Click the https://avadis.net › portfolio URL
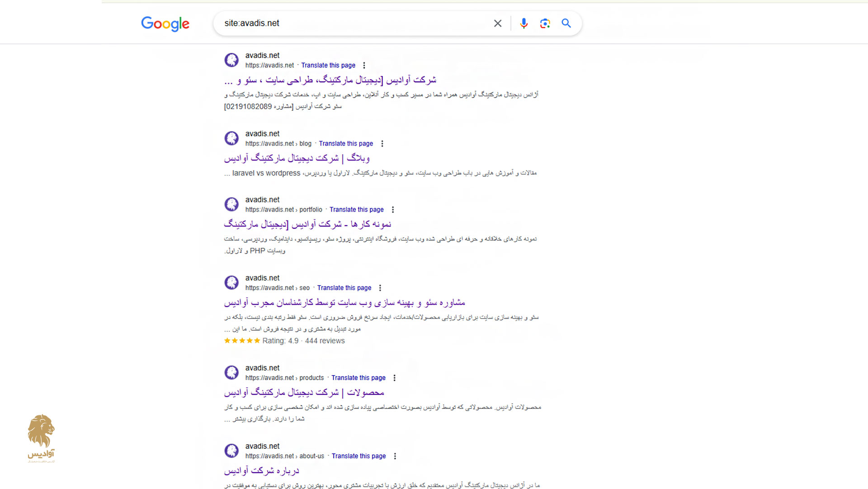Viewport: 868px width, 489px height. pos(284,210)
